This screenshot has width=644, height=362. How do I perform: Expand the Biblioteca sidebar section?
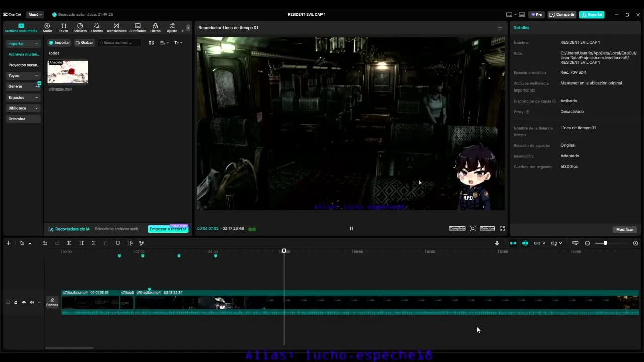[x=23, y=108]
